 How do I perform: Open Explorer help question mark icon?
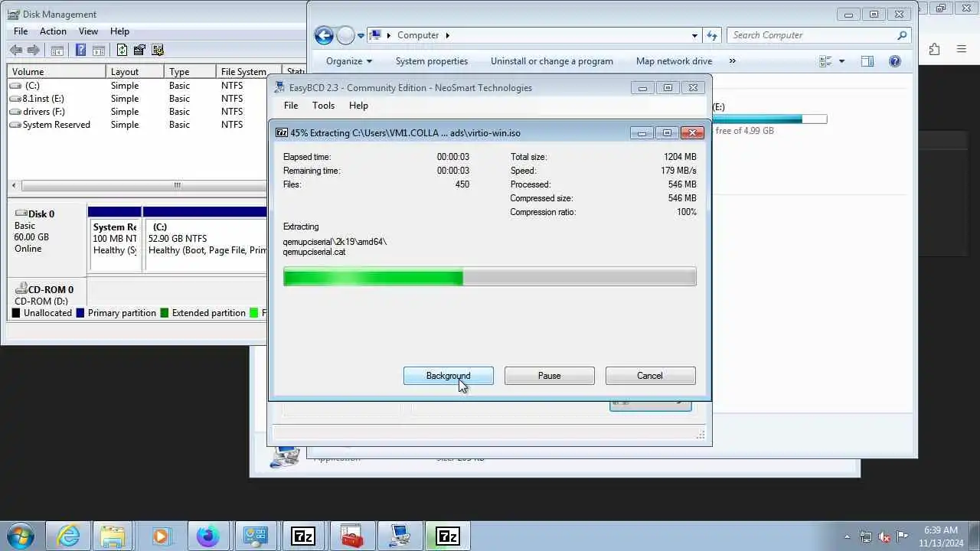[x=894, y=61]
